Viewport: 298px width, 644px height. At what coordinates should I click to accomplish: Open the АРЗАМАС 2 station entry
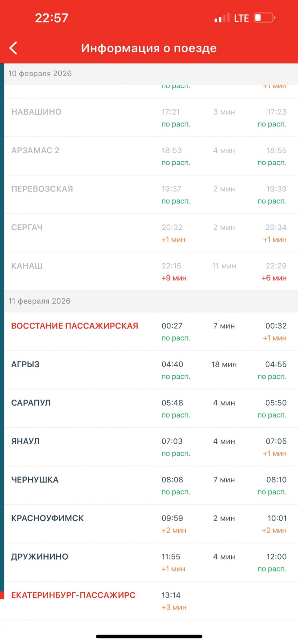151,156
